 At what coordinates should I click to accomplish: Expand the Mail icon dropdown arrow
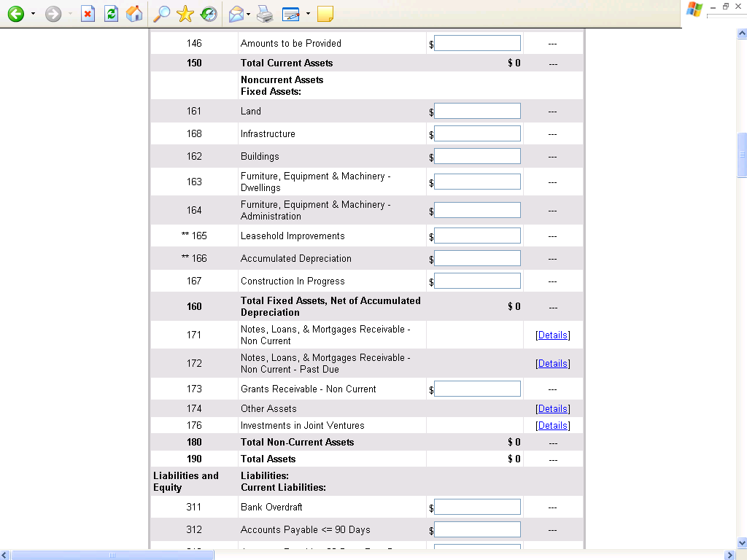pos(249,14)
